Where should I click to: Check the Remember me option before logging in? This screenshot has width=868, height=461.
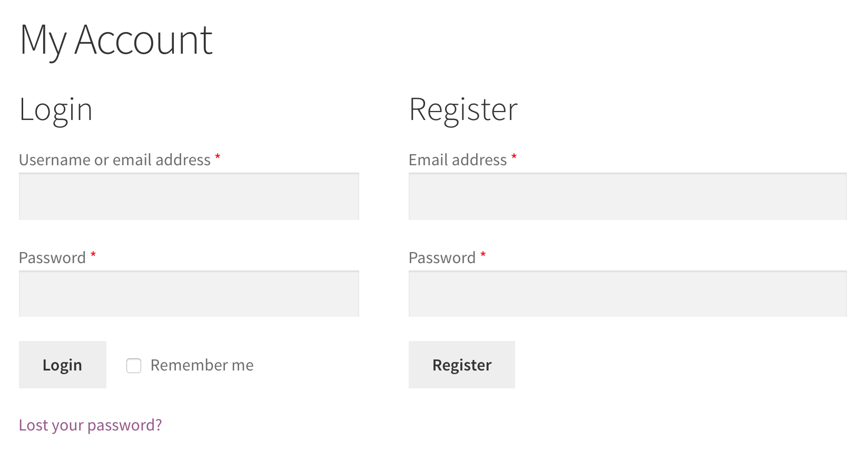pyautogui.click(x=133, y=365)
